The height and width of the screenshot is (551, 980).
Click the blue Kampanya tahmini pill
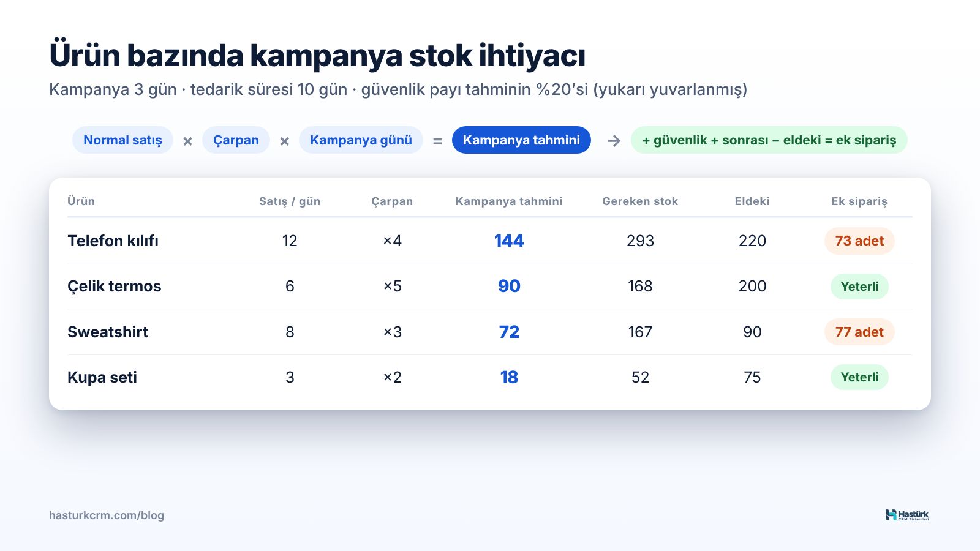pos(521,140)
